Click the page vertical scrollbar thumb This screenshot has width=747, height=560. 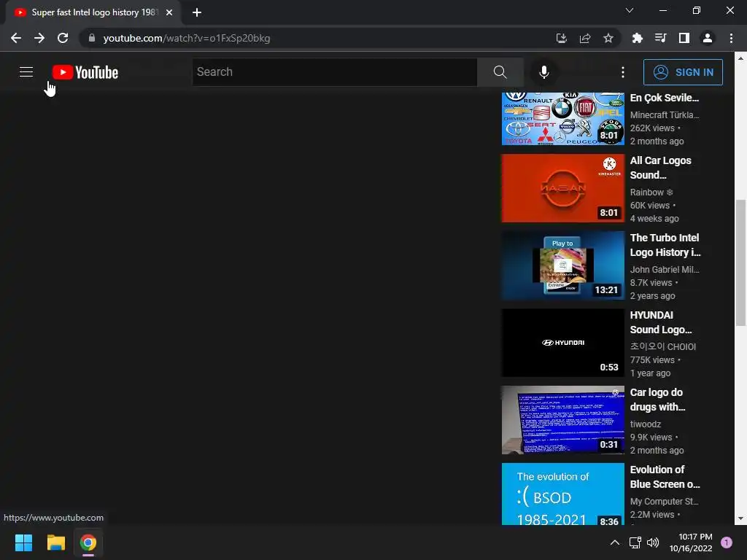click(x=740, y=262)
